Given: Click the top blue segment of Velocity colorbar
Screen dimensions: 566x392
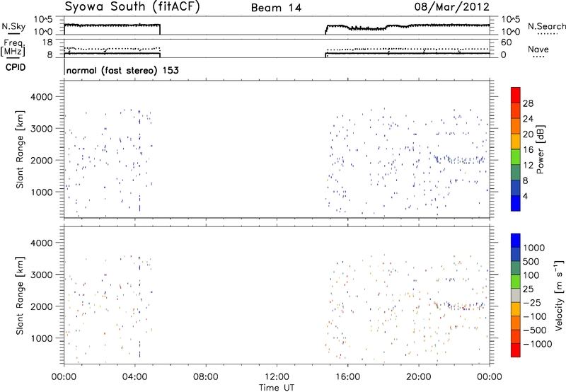Looking at the screenshot, I should [x=516, y=241].
